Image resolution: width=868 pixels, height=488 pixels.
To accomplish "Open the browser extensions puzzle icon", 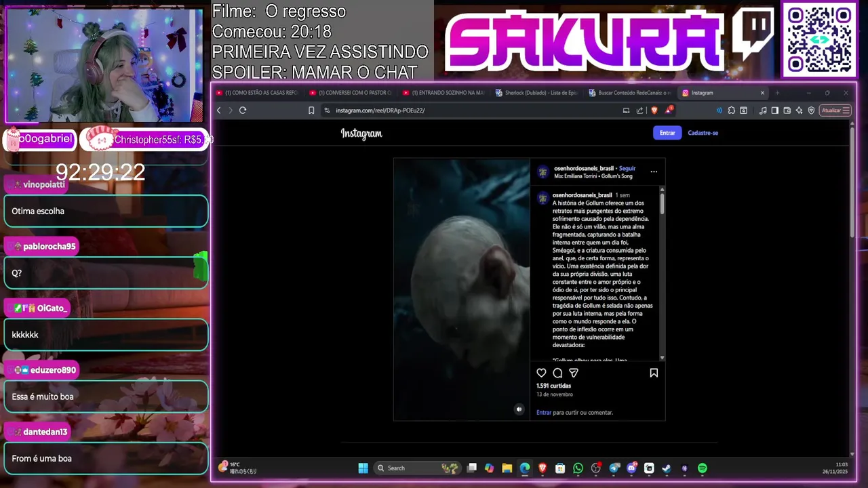I will tap(732, 110).
